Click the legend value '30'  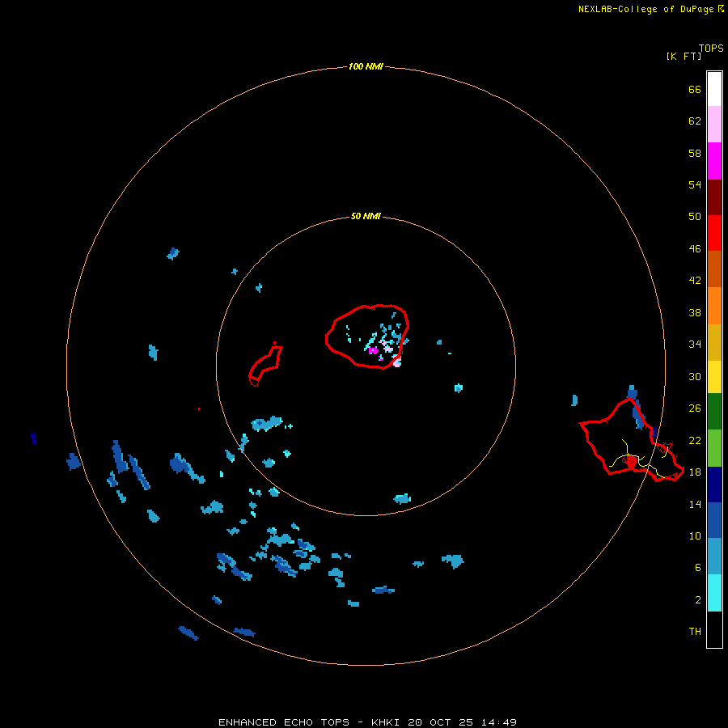click(695, 376)
